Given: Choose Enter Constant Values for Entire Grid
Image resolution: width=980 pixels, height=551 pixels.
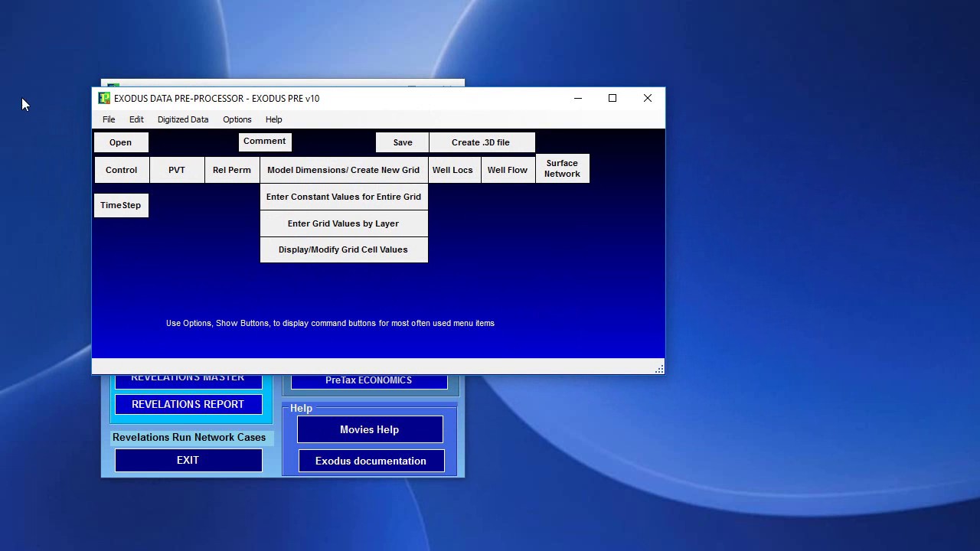Looking at the screenshot, I should [344, 197].
